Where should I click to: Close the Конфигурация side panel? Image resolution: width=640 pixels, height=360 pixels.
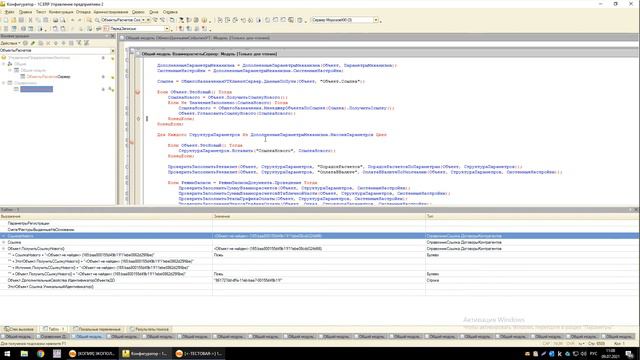[x=113, y=36]
